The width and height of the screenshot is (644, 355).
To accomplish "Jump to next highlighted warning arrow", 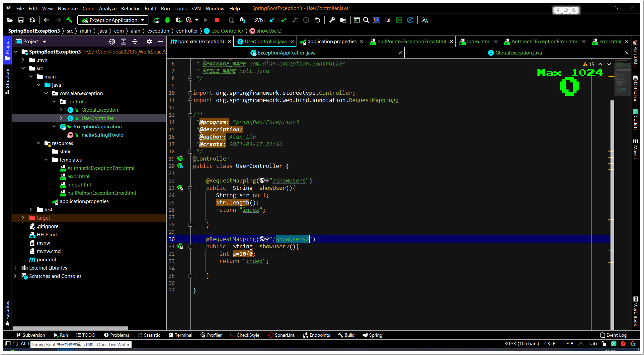I will pos(609,64).
